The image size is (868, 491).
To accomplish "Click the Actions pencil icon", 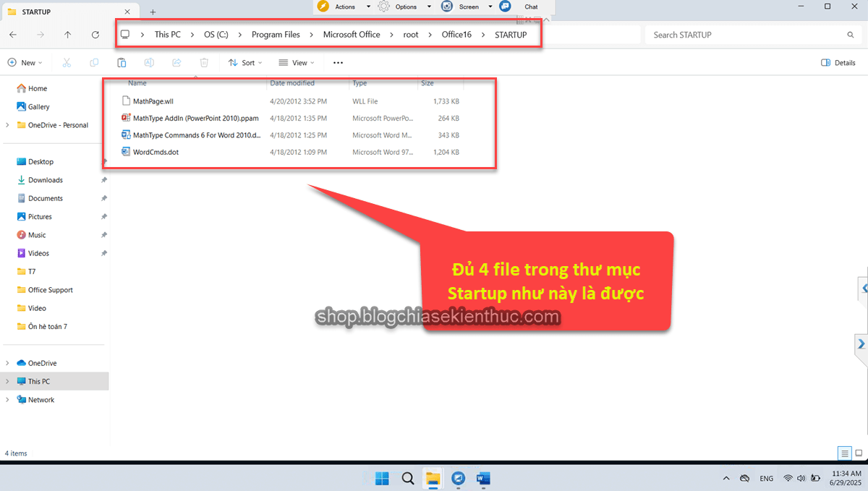I will [x=323, y=7].
